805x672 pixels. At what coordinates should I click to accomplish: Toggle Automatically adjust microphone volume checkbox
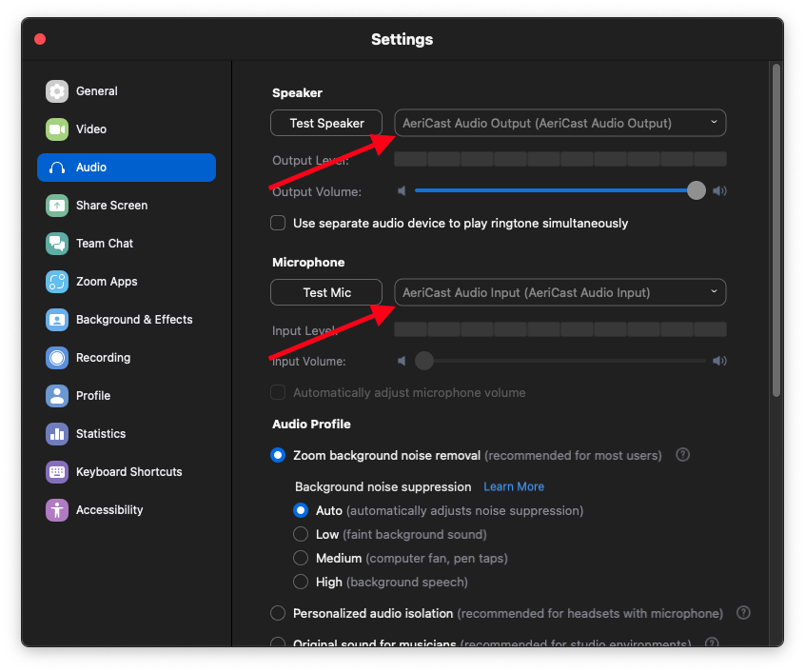(278, 392)
